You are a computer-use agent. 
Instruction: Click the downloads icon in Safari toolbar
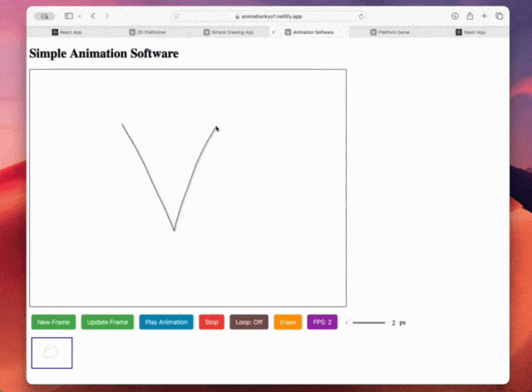coord(455,16)
